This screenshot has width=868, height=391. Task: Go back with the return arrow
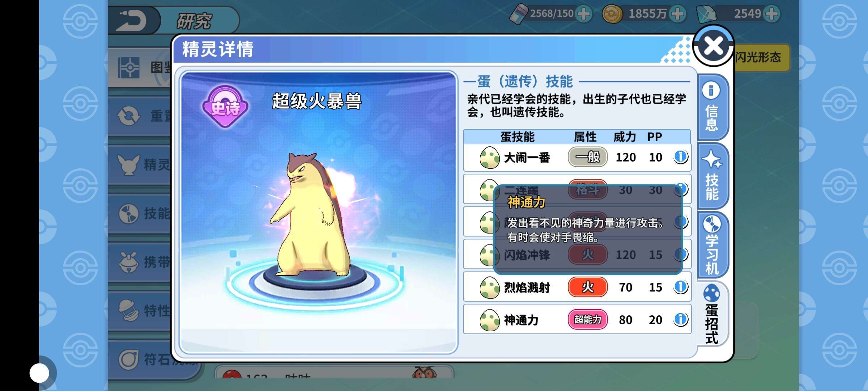tap(133, 20)
